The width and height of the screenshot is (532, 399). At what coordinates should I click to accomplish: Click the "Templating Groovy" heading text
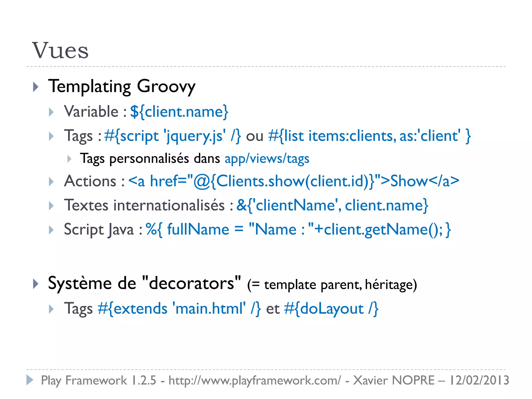tap(122, 87)
